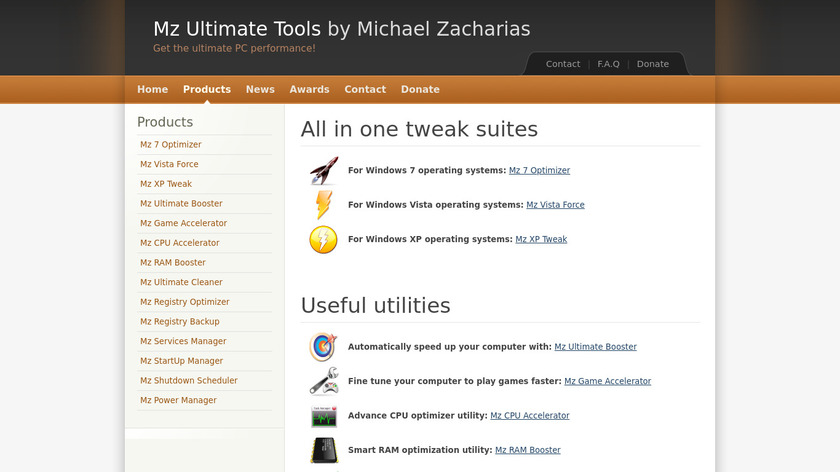The width and height of the screenshot is (840, 472).
Task: Click the rocket icon for Mz 7 Optimizer
Action: [x=323, y=171]
